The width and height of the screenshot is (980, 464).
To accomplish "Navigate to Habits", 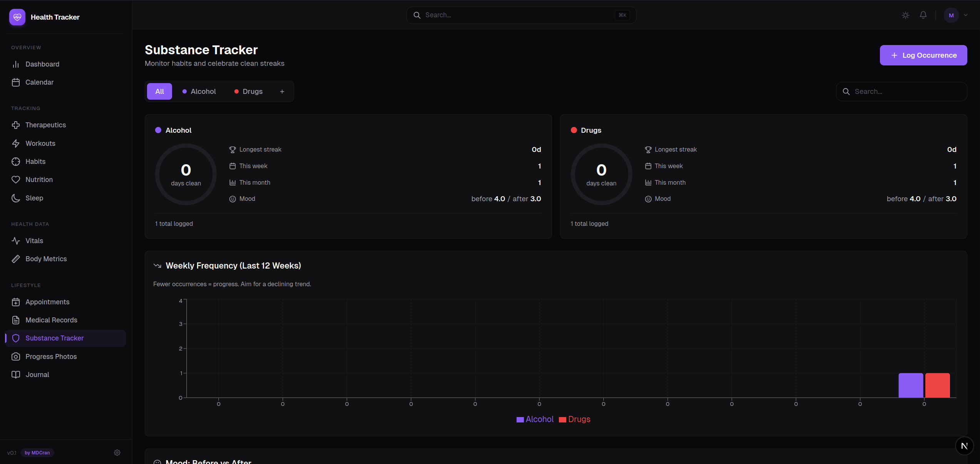I will pos(65,162).
